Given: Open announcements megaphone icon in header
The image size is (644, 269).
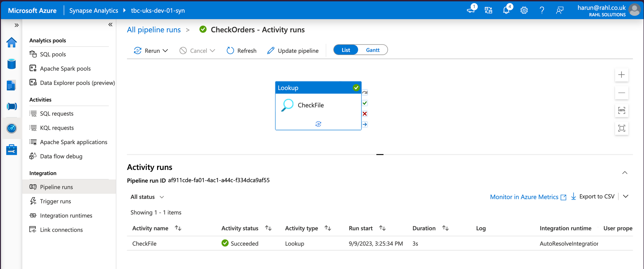Looking at the screenshot, I should (471, 10).
